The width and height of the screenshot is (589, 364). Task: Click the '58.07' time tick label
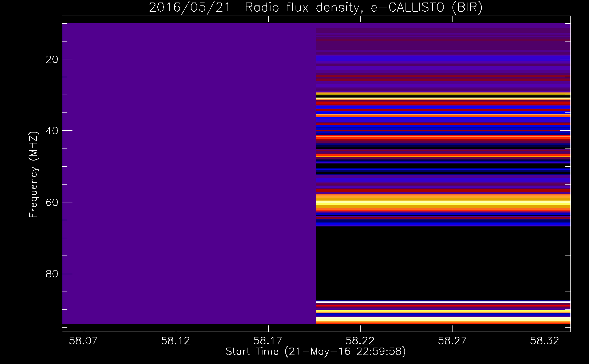84,341
